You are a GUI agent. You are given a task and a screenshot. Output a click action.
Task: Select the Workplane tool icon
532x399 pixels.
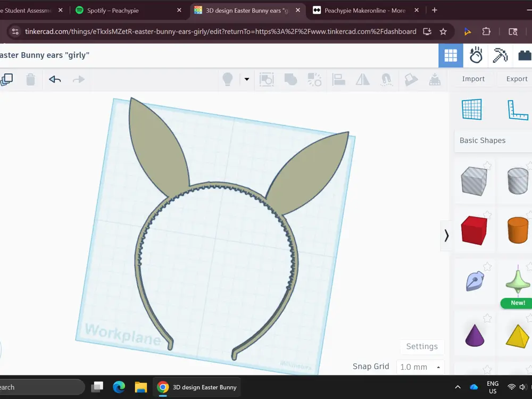click(471, 109)
